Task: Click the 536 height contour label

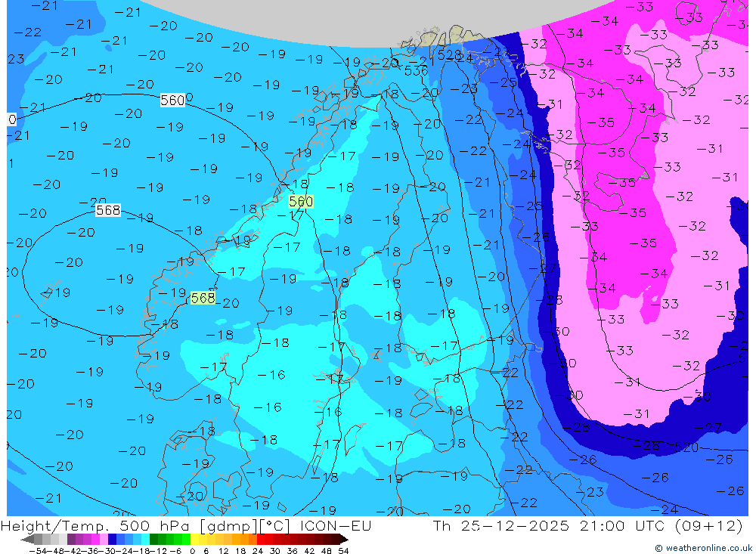Action: click(x=416, y=71)
